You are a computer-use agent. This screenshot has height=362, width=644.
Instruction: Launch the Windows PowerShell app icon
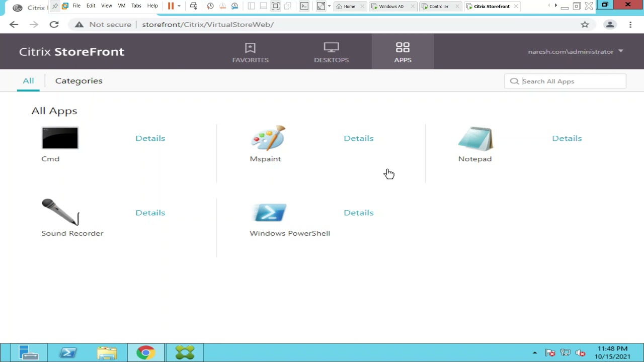coord(270,213)
